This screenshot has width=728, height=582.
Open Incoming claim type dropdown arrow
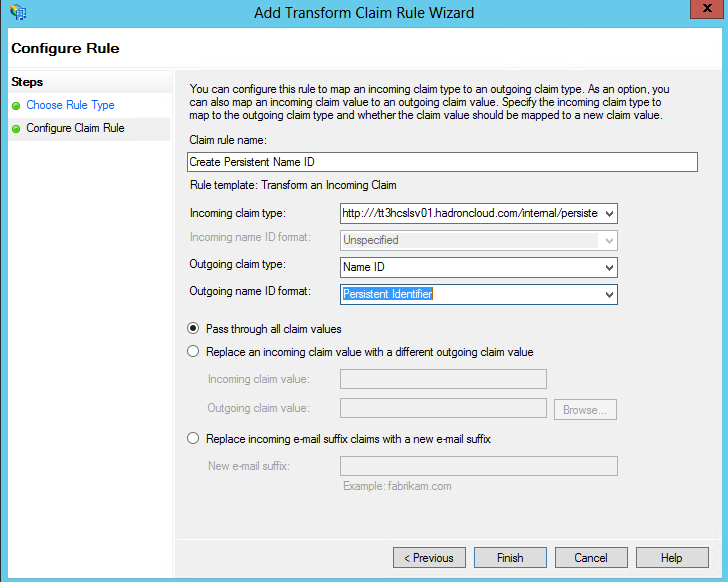[609, 213]
